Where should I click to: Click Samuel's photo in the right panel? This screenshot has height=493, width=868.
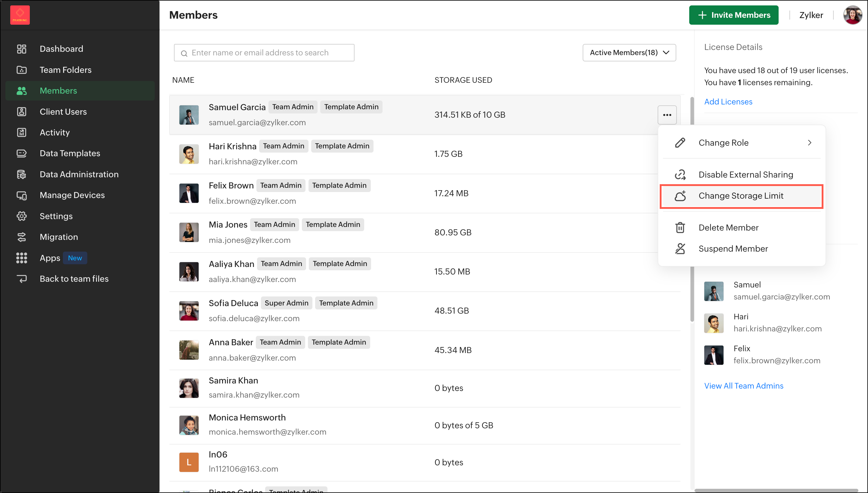[x=714, y=291]
